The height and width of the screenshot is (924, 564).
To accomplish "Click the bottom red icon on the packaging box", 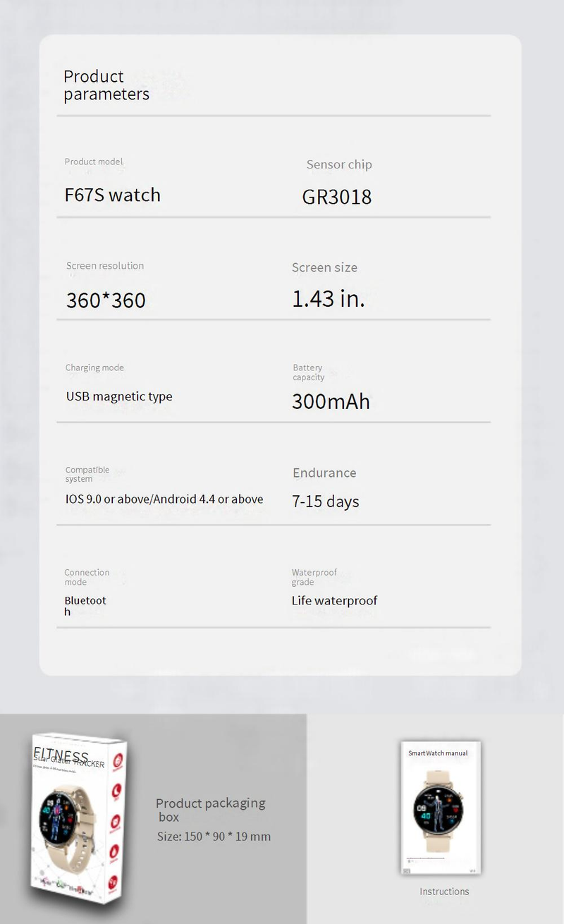I will click(x=114, y=883).
